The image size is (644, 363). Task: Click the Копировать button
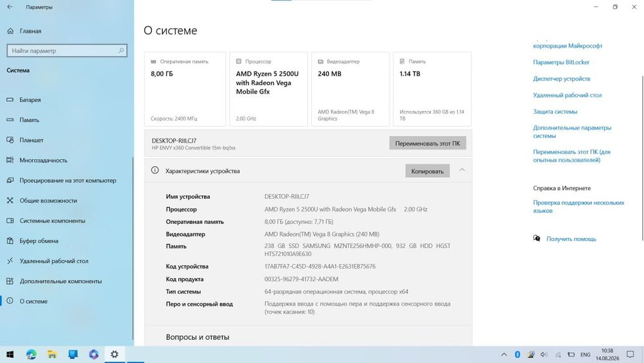coord(428,171)
